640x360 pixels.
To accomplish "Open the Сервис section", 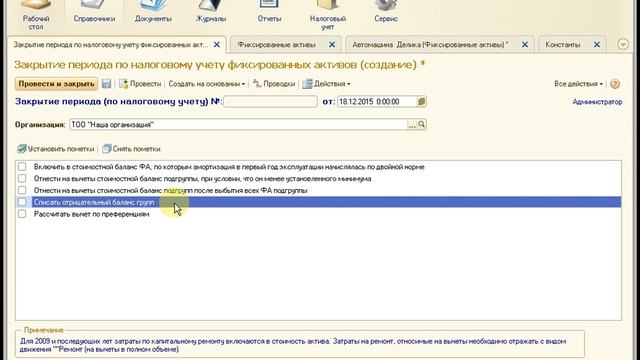I will pos(386,12).
